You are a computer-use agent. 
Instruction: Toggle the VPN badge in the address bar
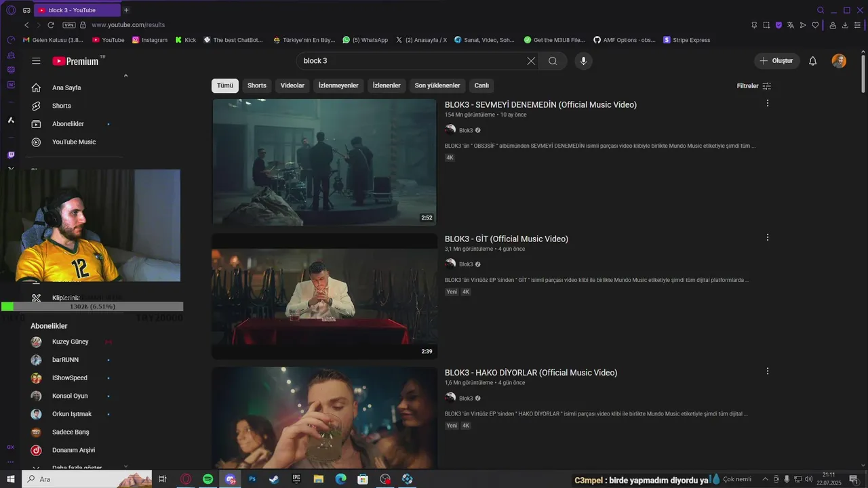pyautogui.click(x=68, y=25)
